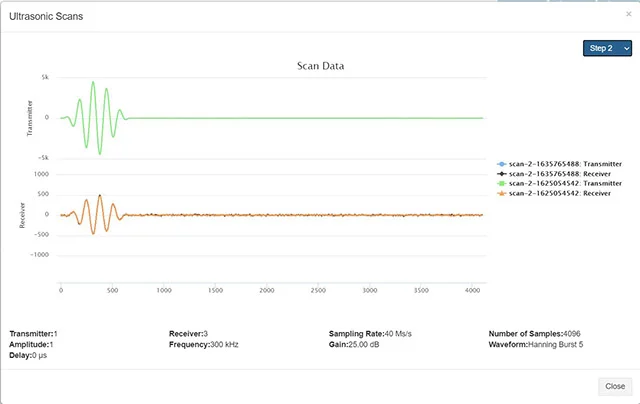Screen dimensions: 640x404
Task: Click the Ultrasonic Scans dialog title
Action: (x=47, y=16)
